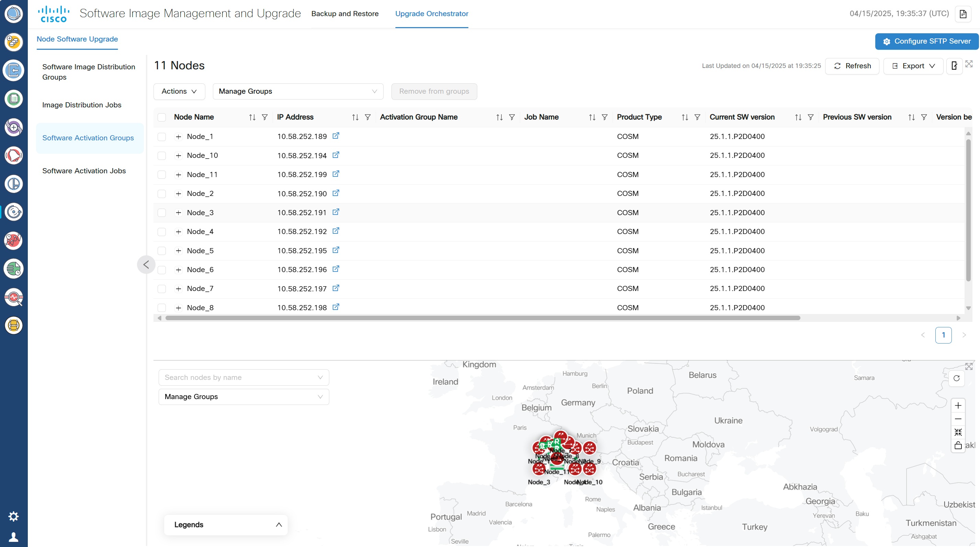
Task: Open the Manage Groups dropdown above the table
Action: [x=298, y=91]
